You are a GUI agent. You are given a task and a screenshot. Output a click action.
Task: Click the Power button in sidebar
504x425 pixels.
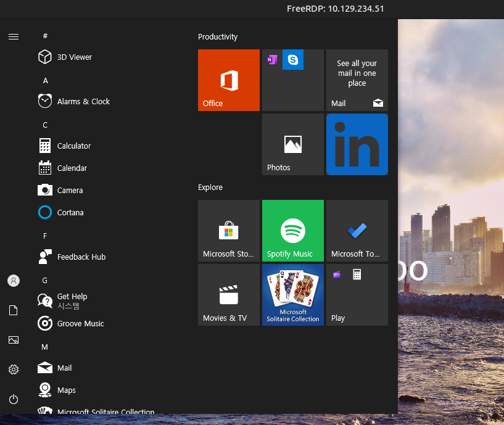click(14, 399)
